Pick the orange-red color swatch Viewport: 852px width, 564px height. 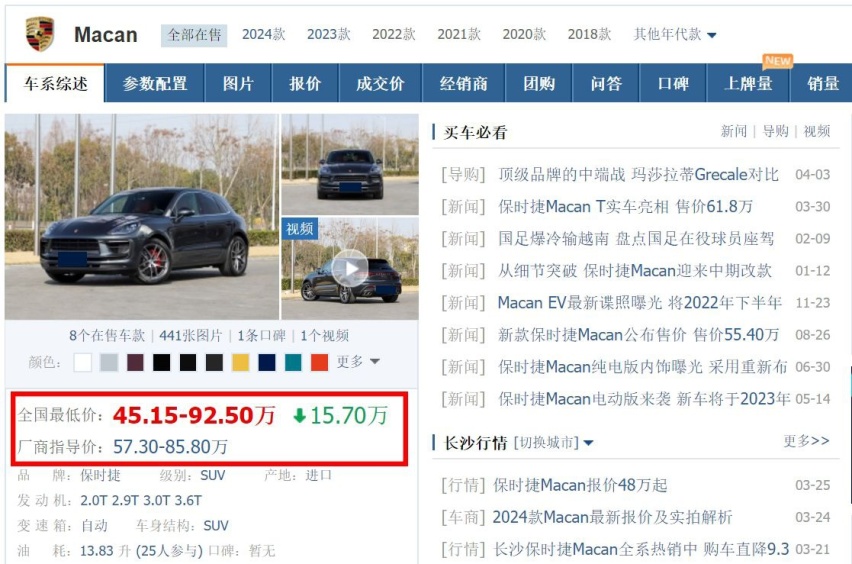click(x=320, y=362)
